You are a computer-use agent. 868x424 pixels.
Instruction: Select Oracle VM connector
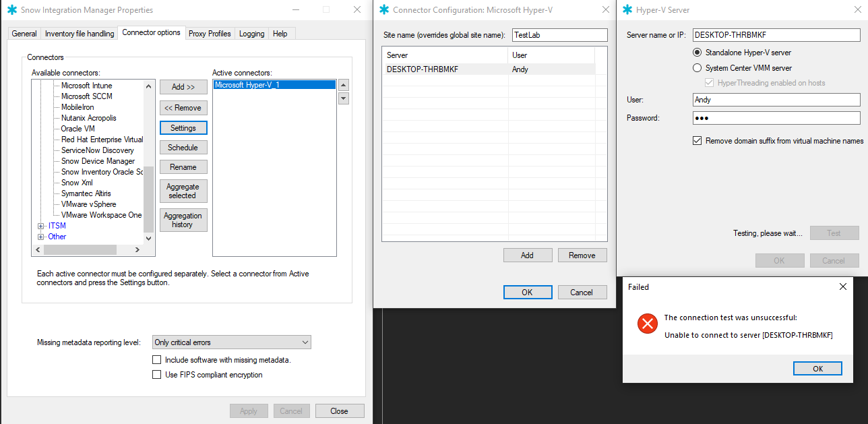point(78,129)
